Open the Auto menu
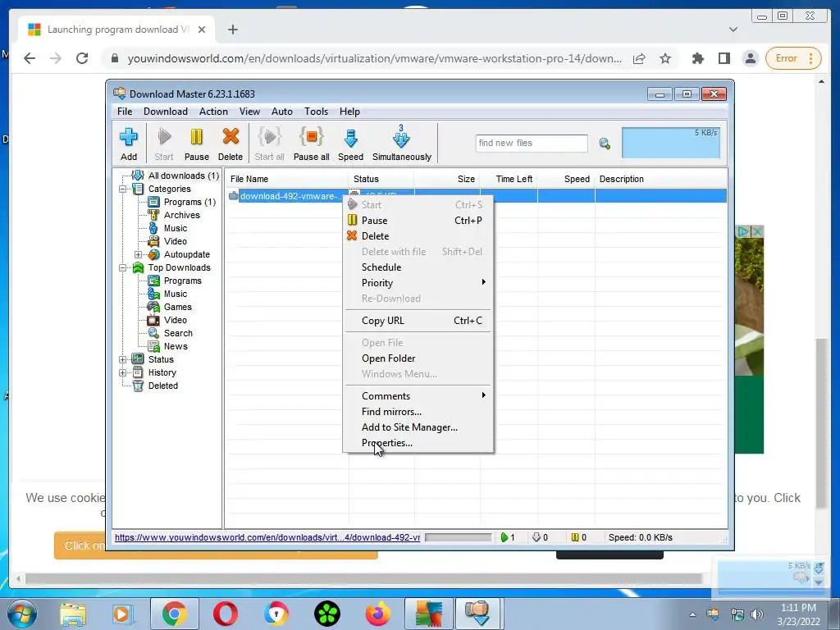The height and width of the screenshot is (630, 840). tap(282, 112)
